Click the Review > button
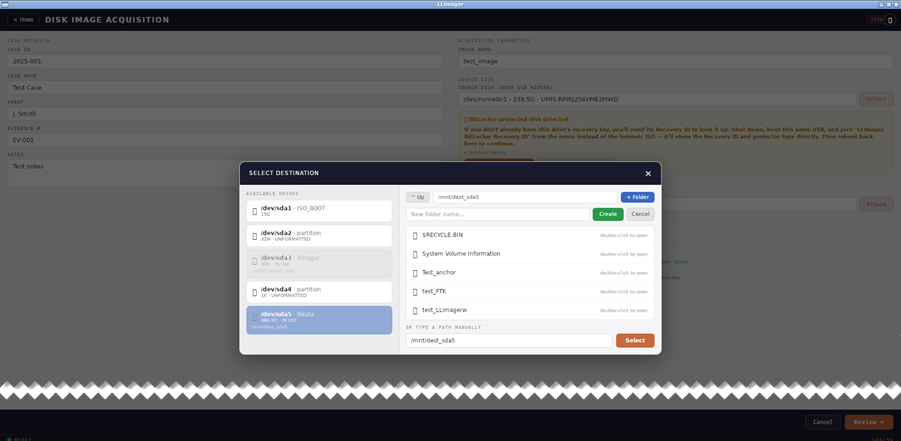 (869, 422)
